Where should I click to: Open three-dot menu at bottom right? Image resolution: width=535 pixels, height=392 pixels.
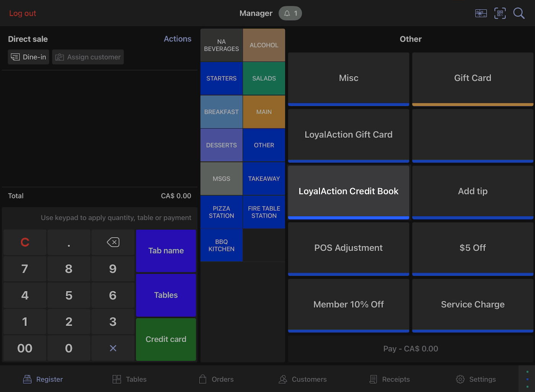point(527,379)
